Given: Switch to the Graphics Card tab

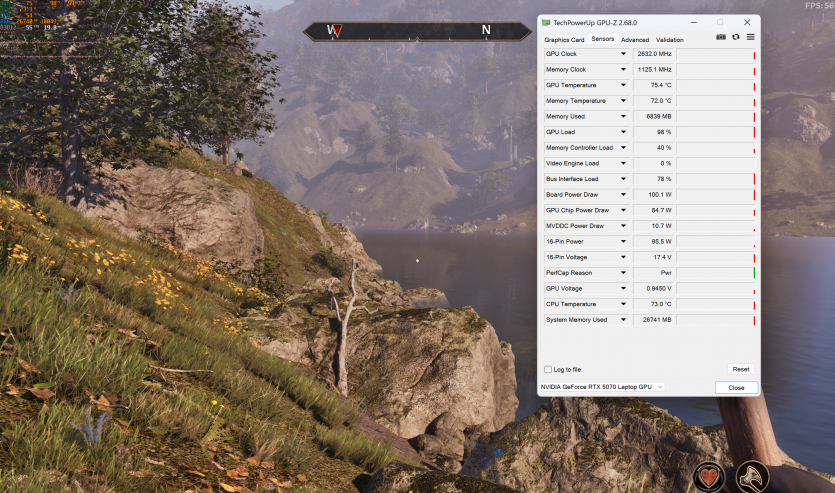Looking at the screenshot, I should [x=564, y=39].
